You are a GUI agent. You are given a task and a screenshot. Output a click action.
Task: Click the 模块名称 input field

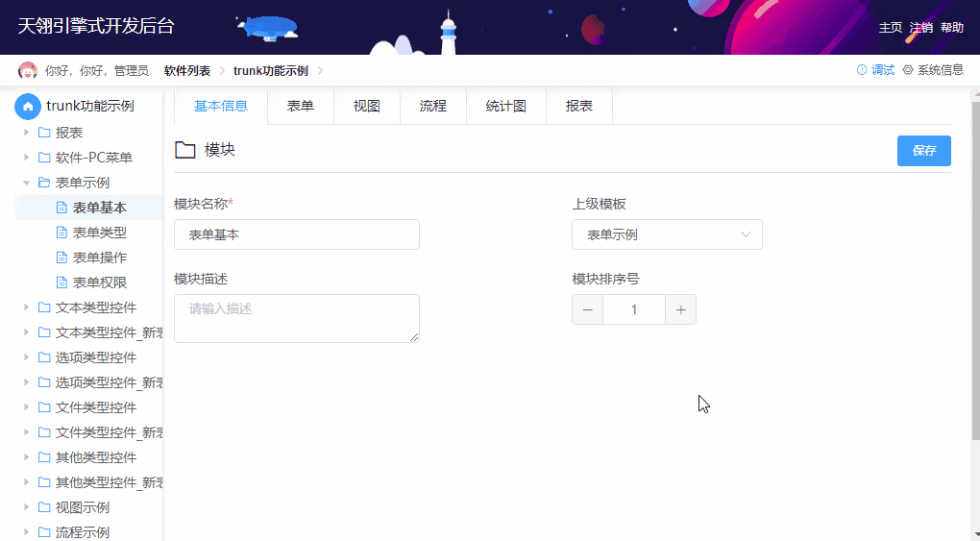coord(296,234)
